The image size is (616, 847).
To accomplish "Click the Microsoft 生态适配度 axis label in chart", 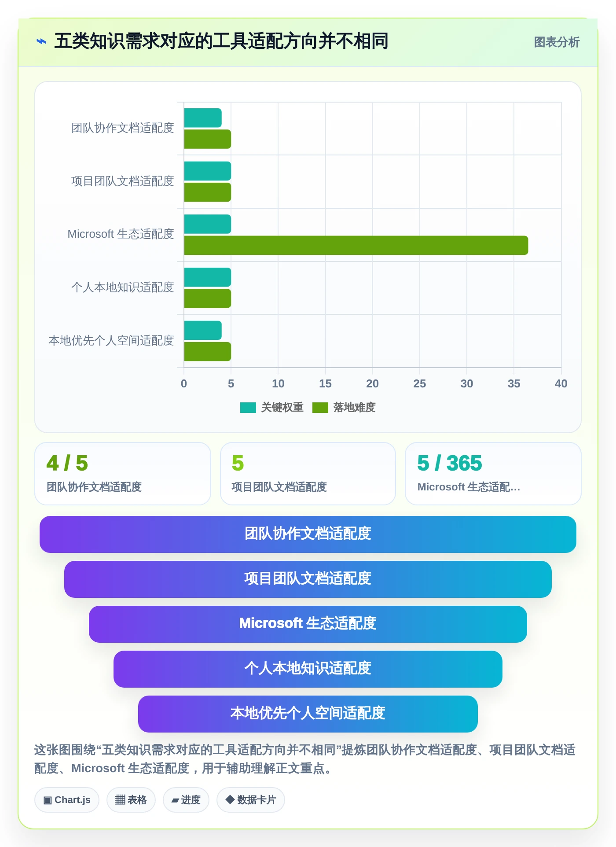I will tap(121, 234).
